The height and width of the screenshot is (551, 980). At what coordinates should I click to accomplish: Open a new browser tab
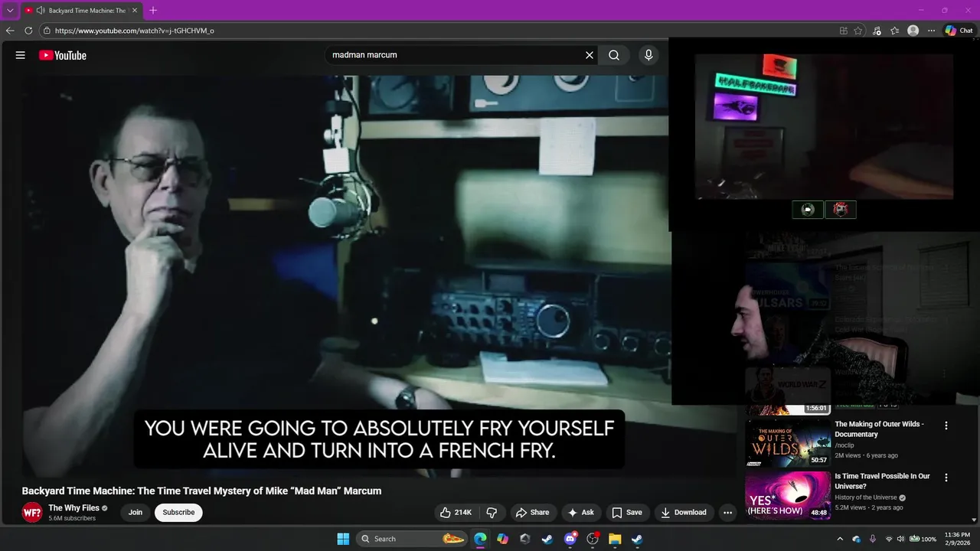[153, 11]
